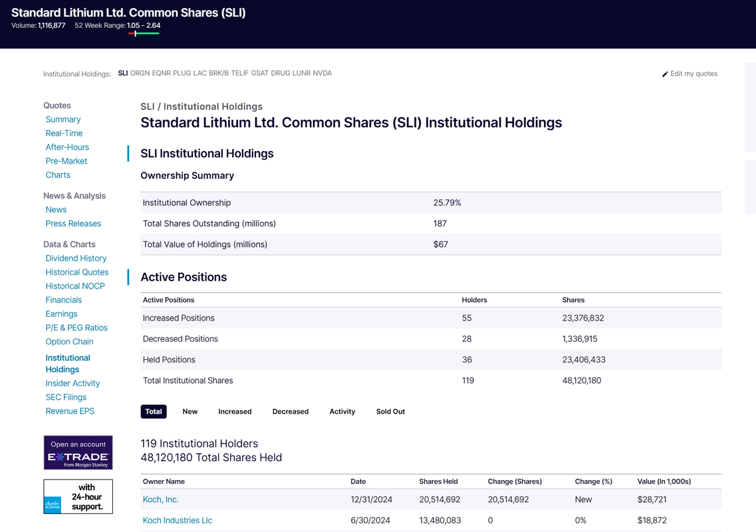Click the Change (%) column header
Image resolution: width=756 pixels, height=532 pixels.
click(594, 481)
